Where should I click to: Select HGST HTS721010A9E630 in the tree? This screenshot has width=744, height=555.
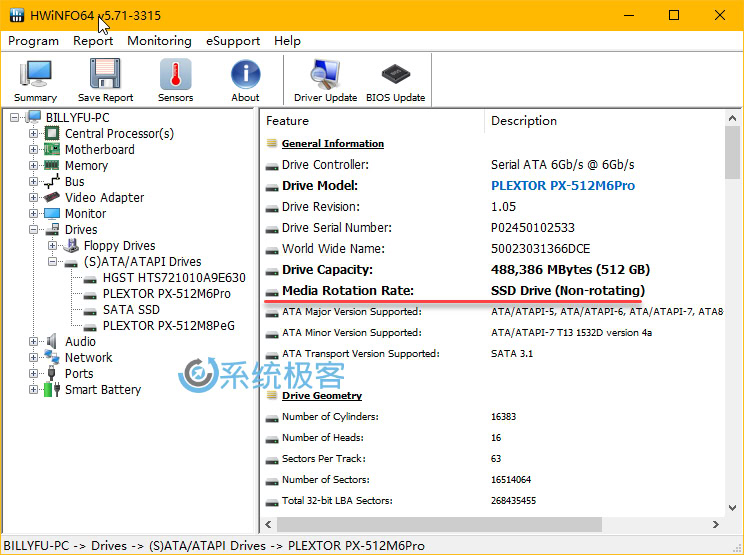(x=174, y=278)
